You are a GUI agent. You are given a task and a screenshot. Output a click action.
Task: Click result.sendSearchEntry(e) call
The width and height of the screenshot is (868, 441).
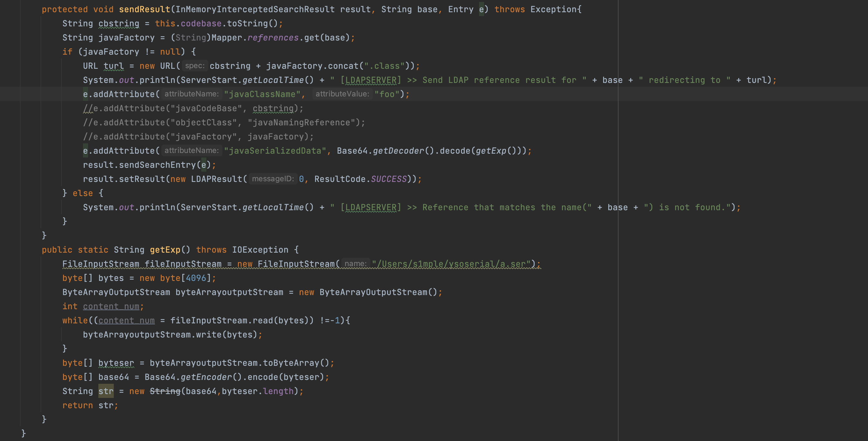point(147,165)
